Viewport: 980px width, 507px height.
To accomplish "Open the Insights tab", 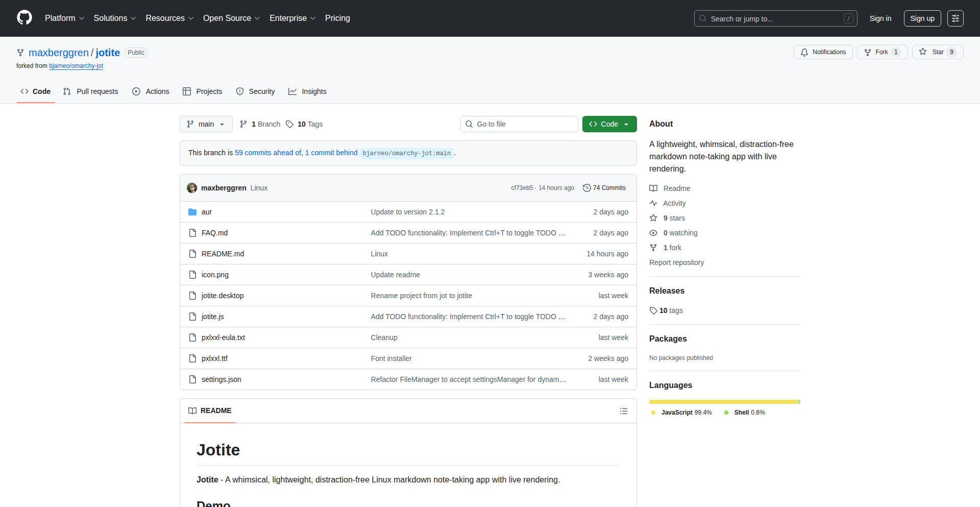I will coord(307,91).
